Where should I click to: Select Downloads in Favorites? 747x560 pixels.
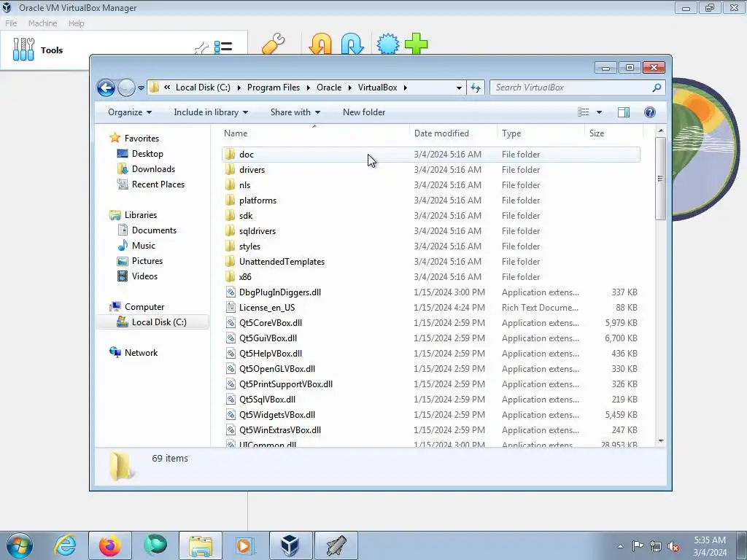click(153, 169)
